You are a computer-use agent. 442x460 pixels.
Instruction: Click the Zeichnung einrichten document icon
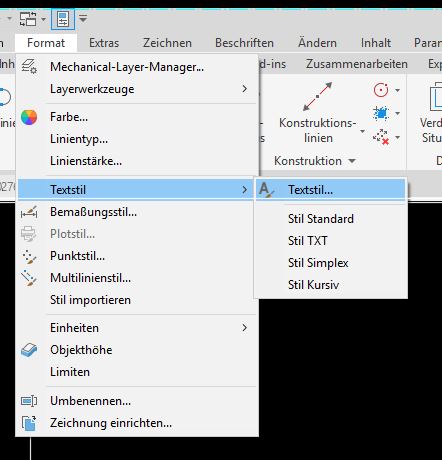(29, 423)
